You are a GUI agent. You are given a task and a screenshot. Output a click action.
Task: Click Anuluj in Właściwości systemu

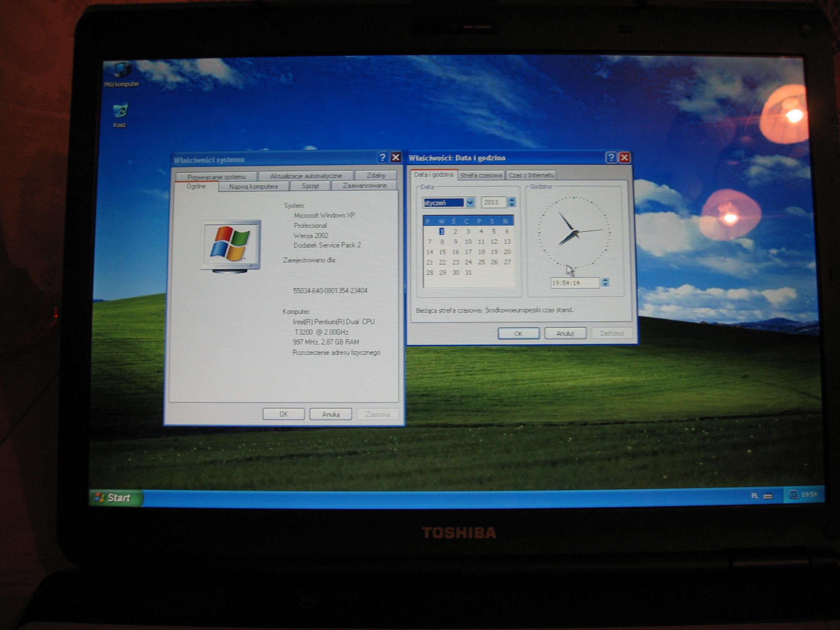[331, 414]
